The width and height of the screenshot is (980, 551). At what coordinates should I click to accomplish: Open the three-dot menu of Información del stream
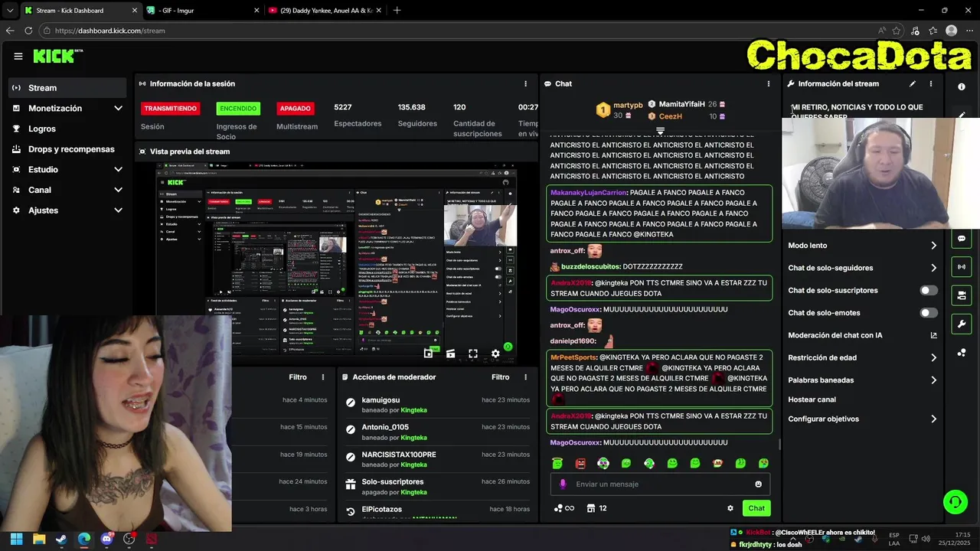tap(931, 83)
